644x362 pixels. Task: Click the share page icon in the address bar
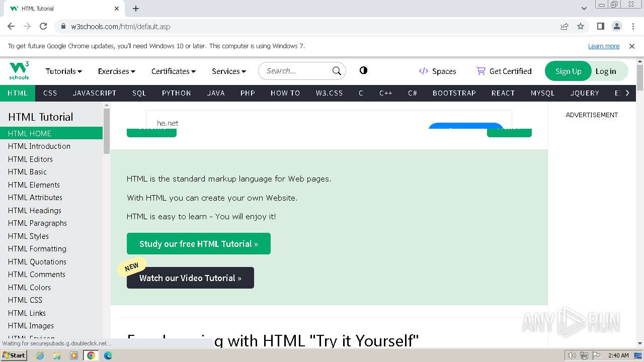565,26
